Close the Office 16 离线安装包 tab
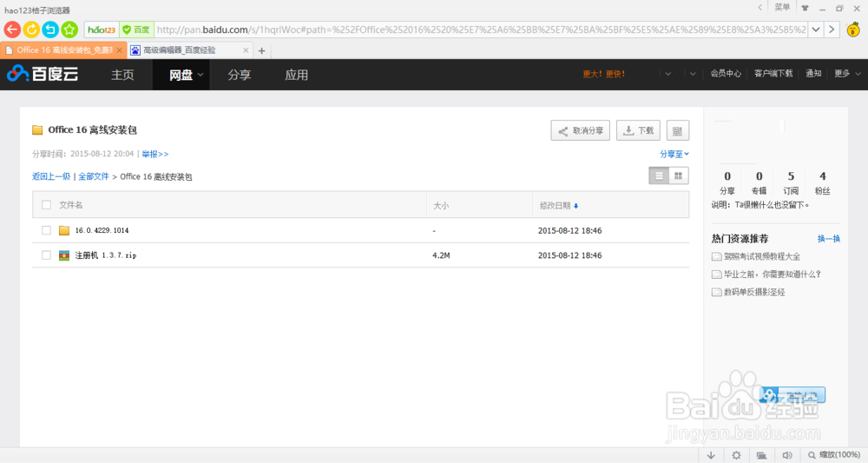Image resolution: width=868 pixels, height=463 pixels. click(119, 50)
